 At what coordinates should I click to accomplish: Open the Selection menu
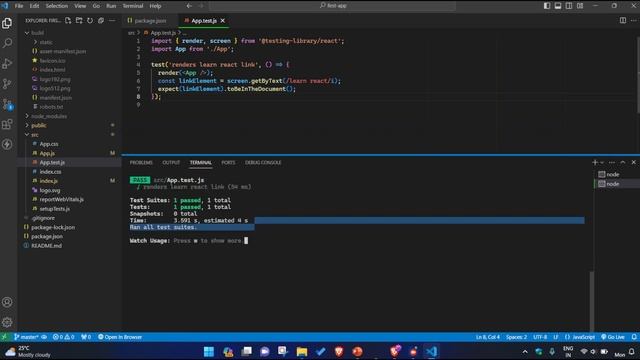tap(57, 6)
